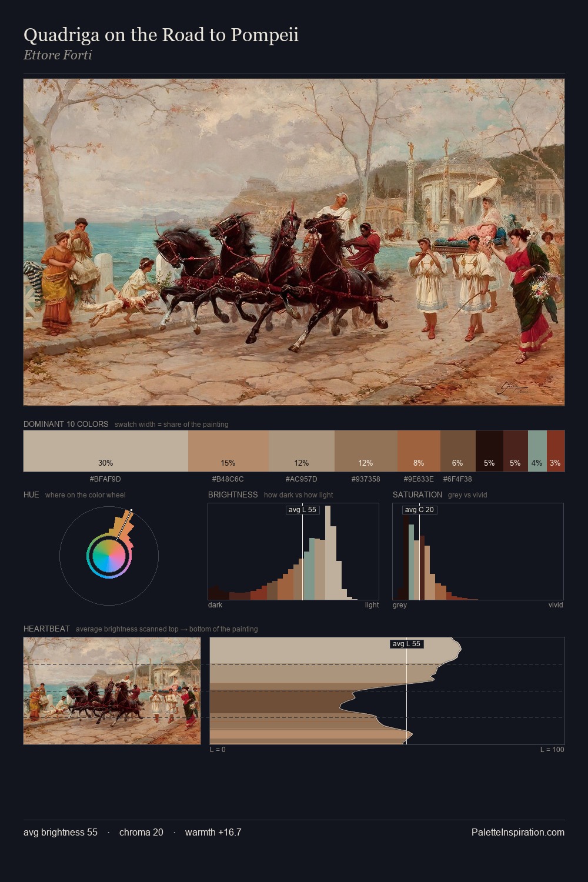The height and width of the screenshot is (882, 588).
Task: Click the footer stat chroma 20
Action: tap(141, 832)
